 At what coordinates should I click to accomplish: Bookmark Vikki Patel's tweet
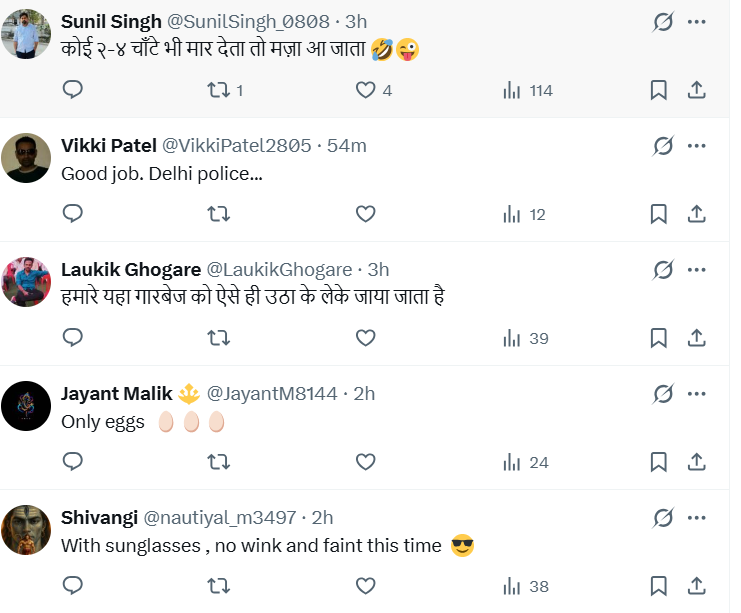pyautogui.click(x=658, y=214)
